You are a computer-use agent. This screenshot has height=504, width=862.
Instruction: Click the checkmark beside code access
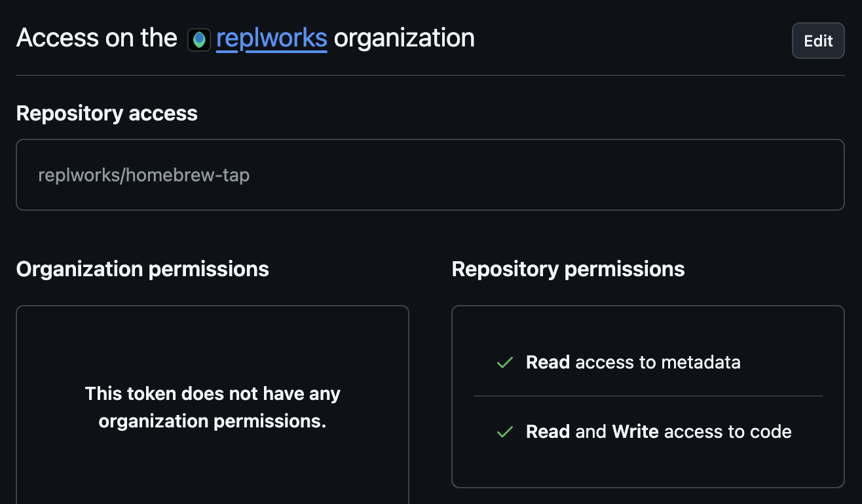coord(504,432)
